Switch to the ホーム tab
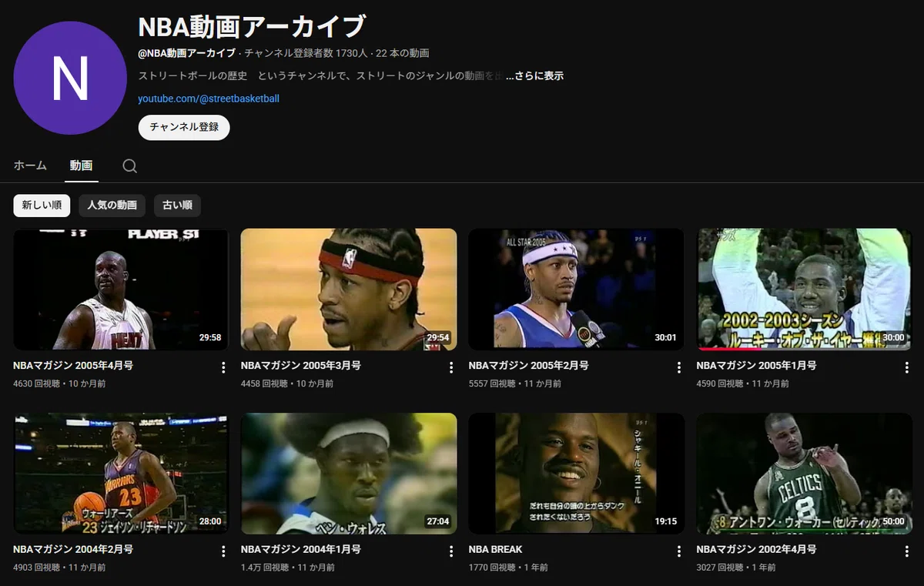The height and width of the screenshot is (586, 924). coord(30,166)
